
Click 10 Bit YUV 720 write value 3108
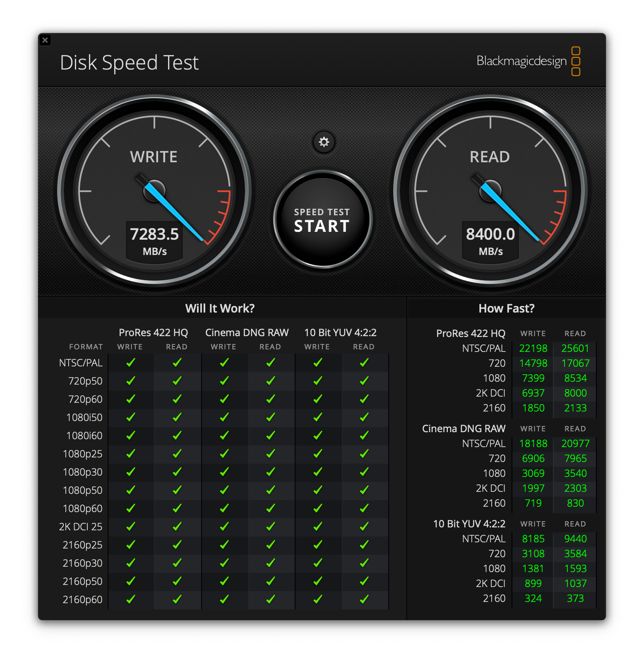click(533, 554)
